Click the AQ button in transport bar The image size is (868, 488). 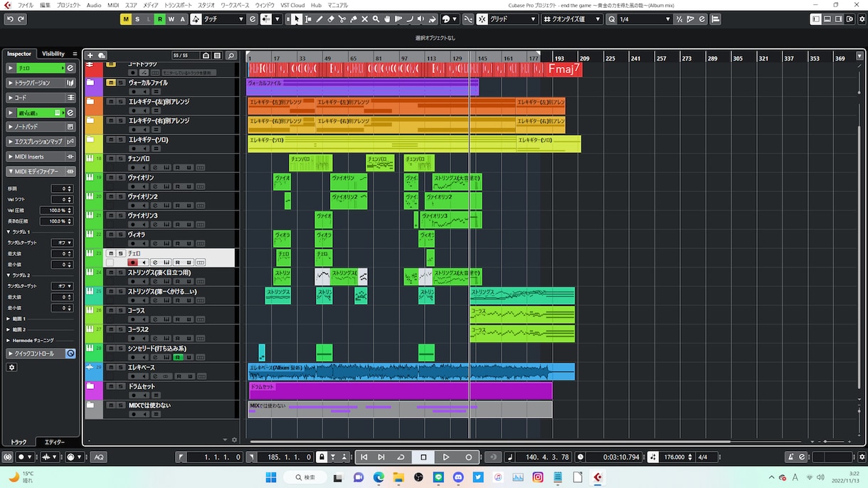[99, 457]
